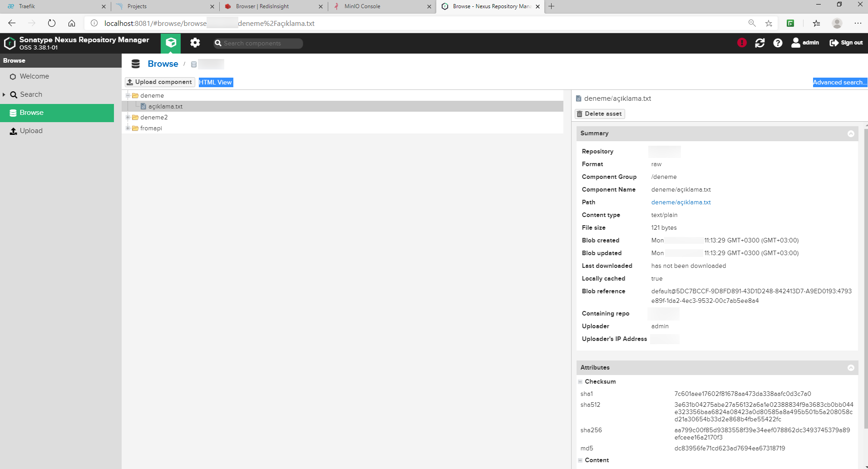Click the Sonatype Nexus logo icon
The height and width of the screenshot is (469, 868).
point(10,43)
